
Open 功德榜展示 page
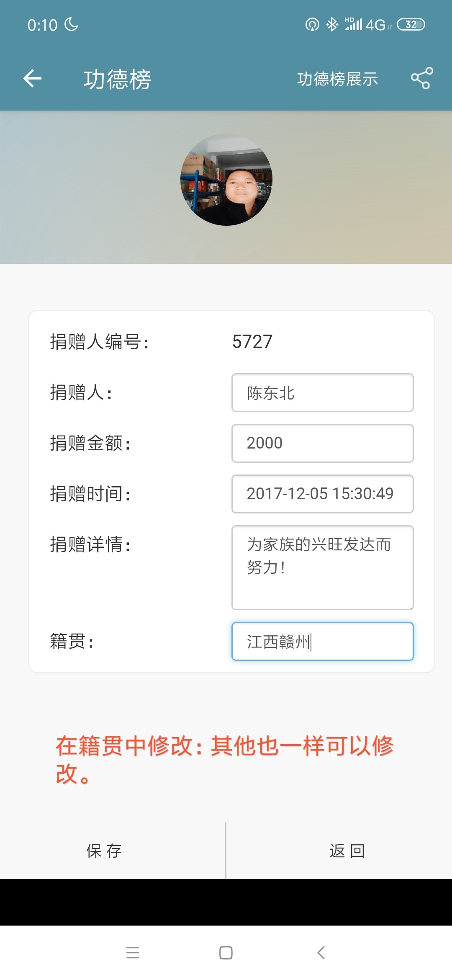click(337, 79)
